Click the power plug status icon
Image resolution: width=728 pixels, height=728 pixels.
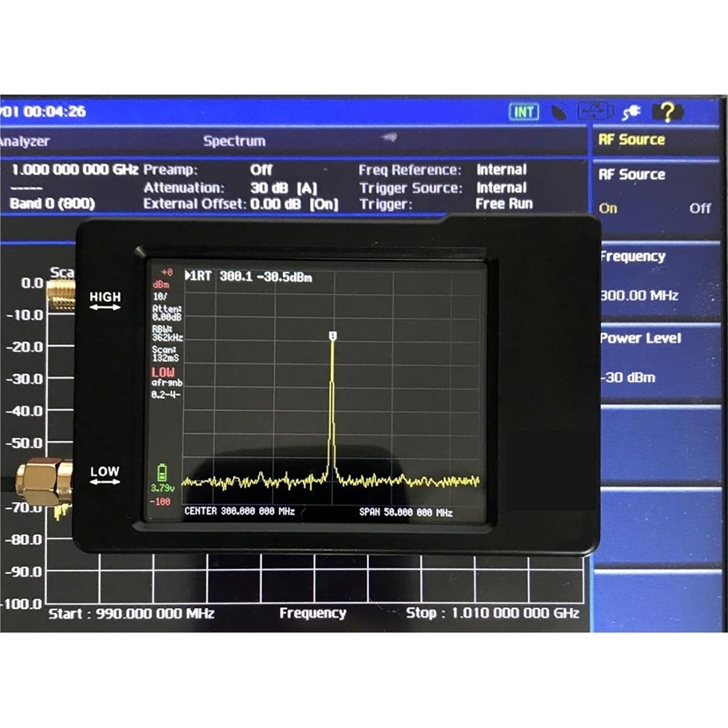coord(631,113)
